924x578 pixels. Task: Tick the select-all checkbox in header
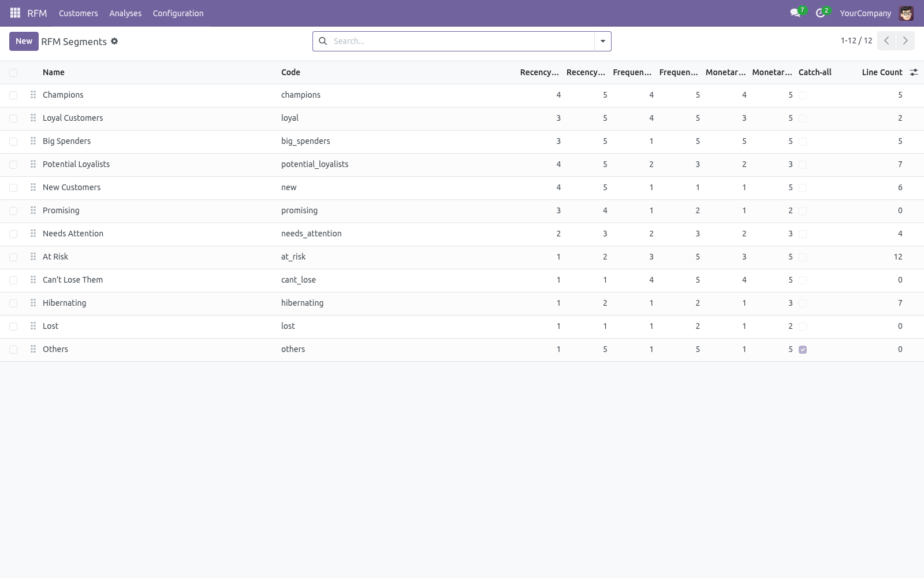[13, 72]
